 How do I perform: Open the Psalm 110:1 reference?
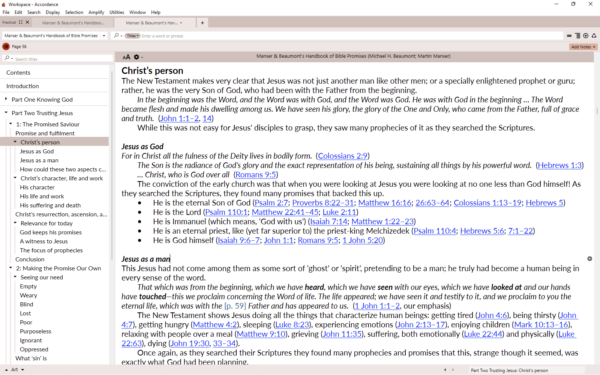coord(226,212)
